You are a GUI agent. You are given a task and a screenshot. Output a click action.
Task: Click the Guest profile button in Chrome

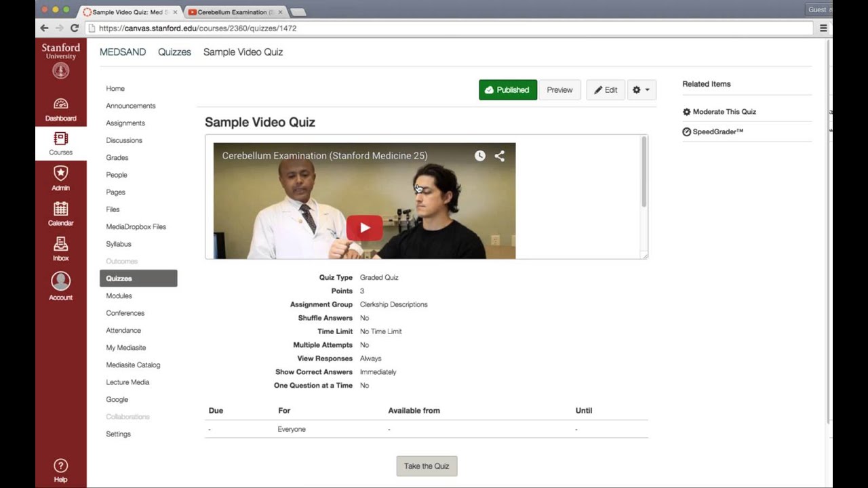click(819, 9)
